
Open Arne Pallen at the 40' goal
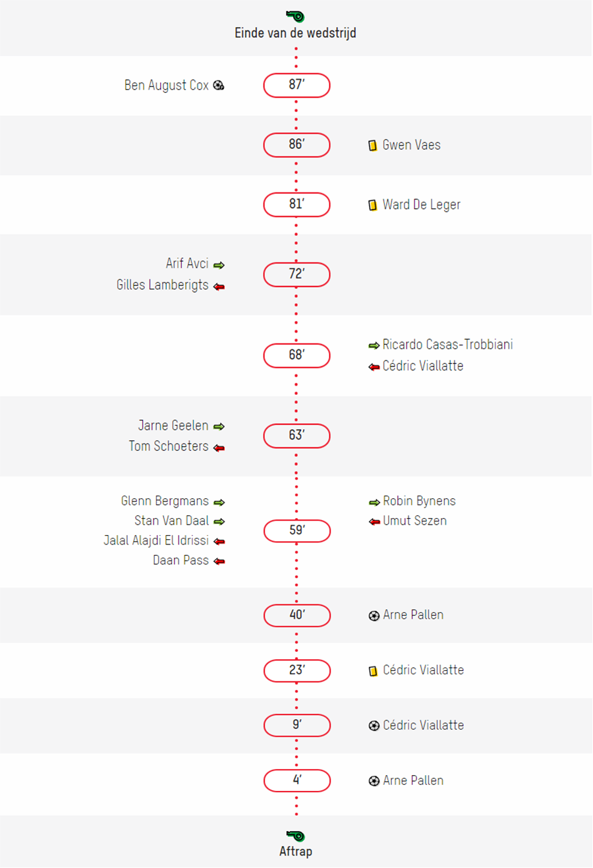pyautogui.click(x=413, y=615)
